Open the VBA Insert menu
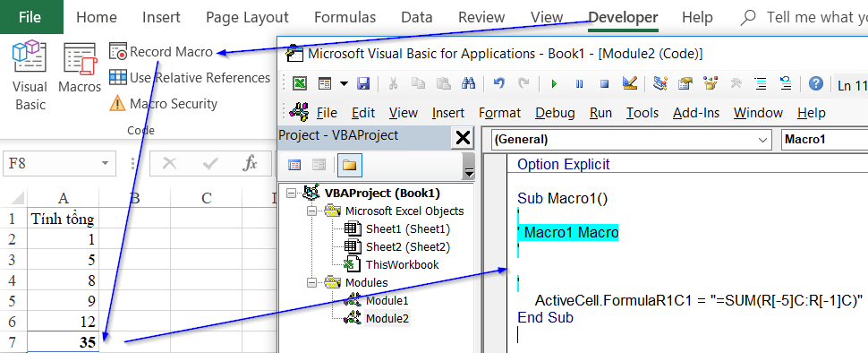Image resolution: width=868 pixels, height=353 pixels. 447,113
